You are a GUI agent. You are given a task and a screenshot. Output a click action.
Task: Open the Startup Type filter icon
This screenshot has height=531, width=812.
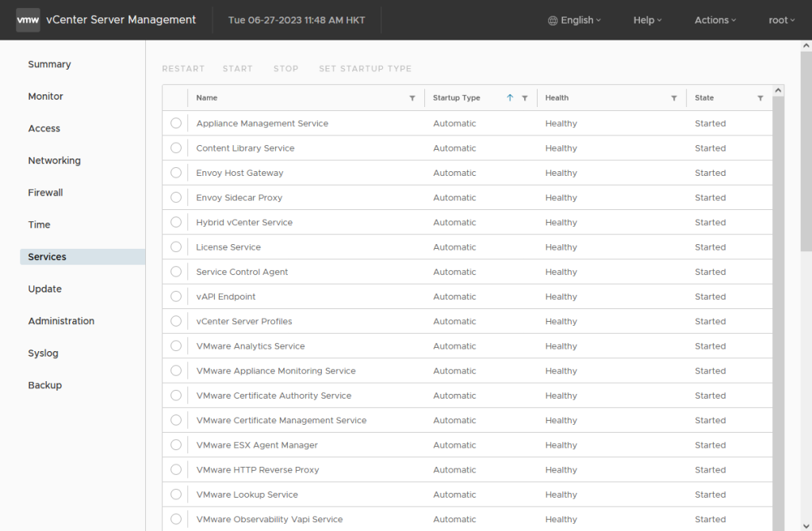(525, 97)
